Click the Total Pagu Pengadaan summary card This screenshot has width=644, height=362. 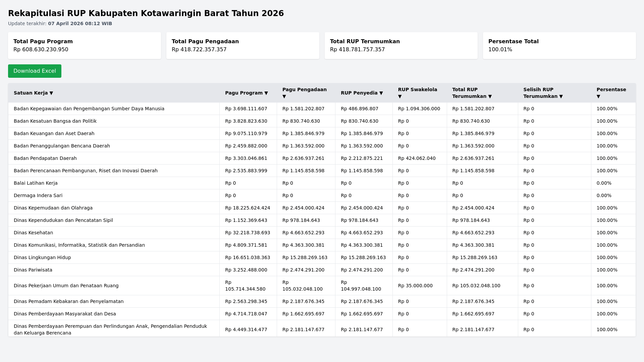(x=243, y=46)
